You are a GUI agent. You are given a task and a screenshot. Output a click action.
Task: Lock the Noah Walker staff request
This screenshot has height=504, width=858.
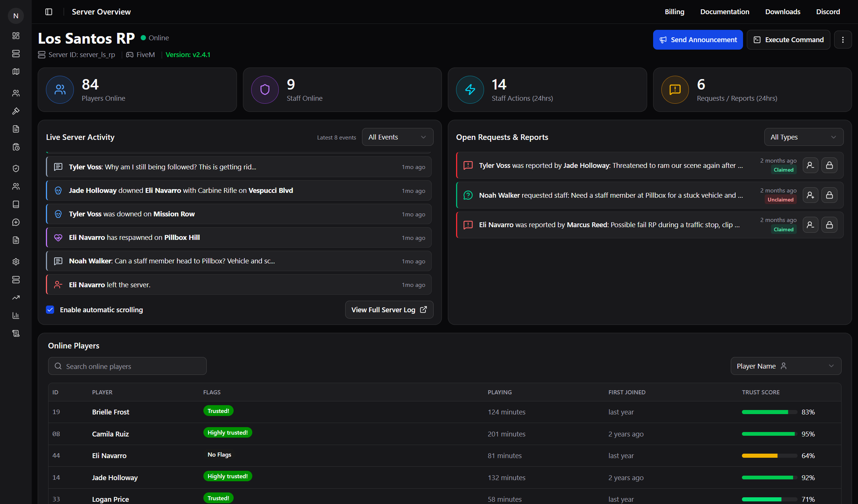click(x=829, y=195)
